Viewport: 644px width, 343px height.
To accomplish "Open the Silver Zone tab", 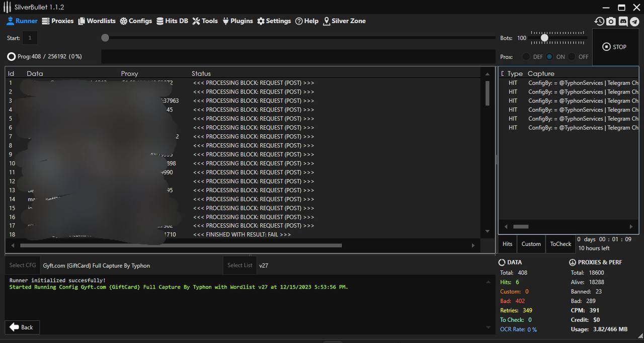I will pyautogui.click(x=344, y=21).
